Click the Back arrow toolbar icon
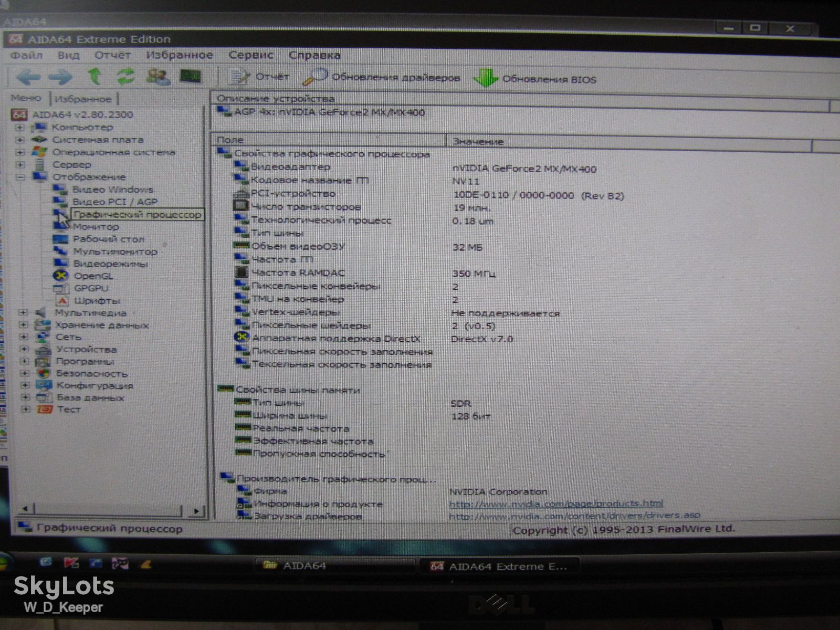 point(28,77)
